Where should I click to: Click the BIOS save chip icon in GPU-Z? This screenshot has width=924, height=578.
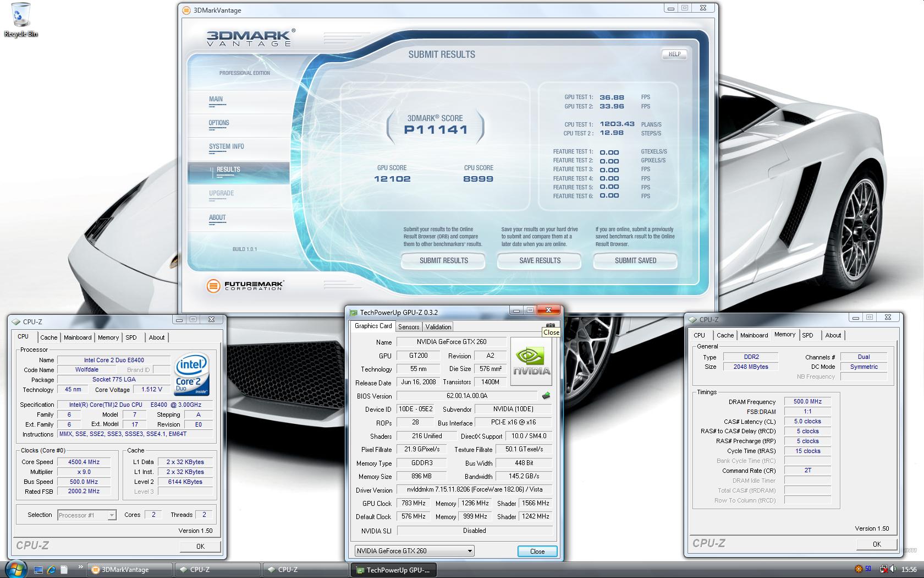tap(546, 395)
